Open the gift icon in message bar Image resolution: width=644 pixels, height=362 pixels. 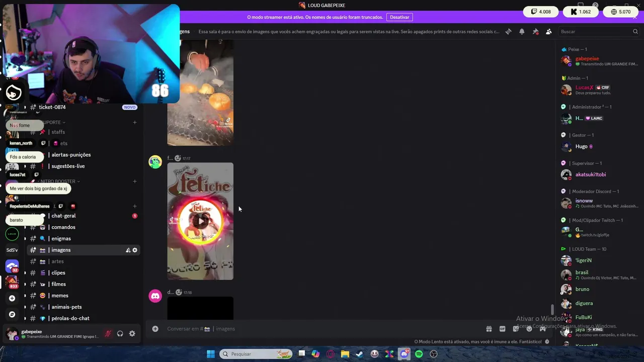pyautogui.click(x=489, y=329)
